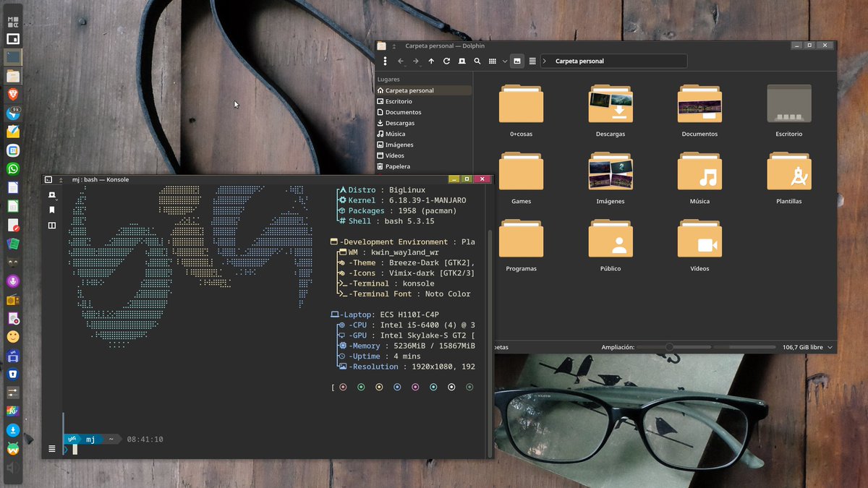Open the blue download app in dock
This screenshot has height=488, width=868.
coord(13,430)
